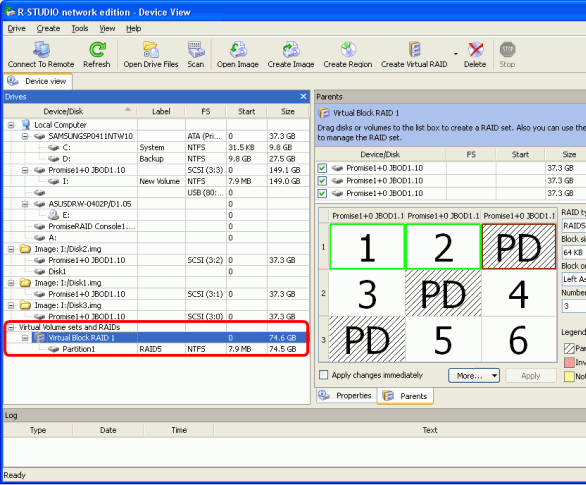Image resolution: width=586 pixels, height=485 pixels.
Task: Collapse the SAMSUNGSP0411NTW10 disk node
Action: 25,136
